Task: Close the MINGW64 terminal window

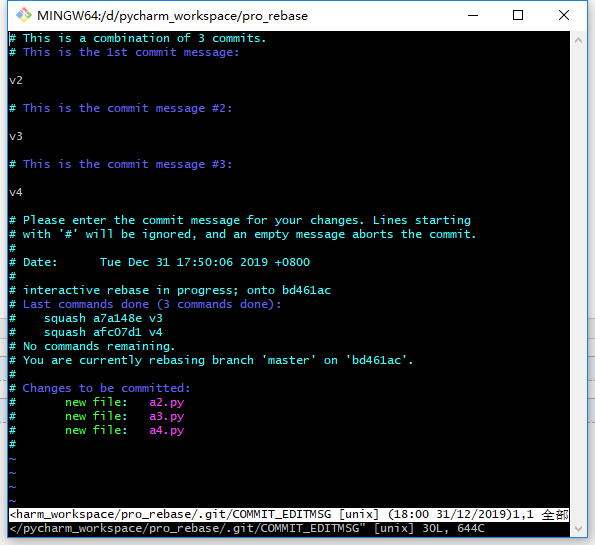Action: (564, 15)
